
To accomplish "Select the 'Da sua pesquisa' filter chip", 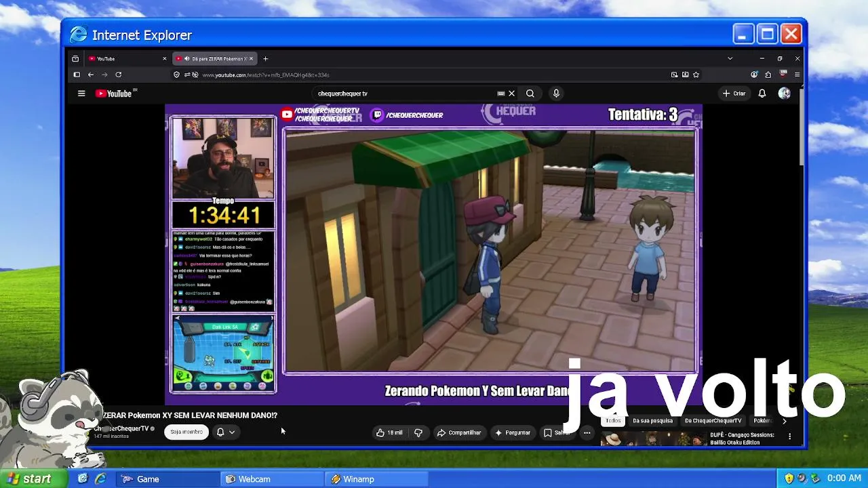I will [x=652, y=421].
